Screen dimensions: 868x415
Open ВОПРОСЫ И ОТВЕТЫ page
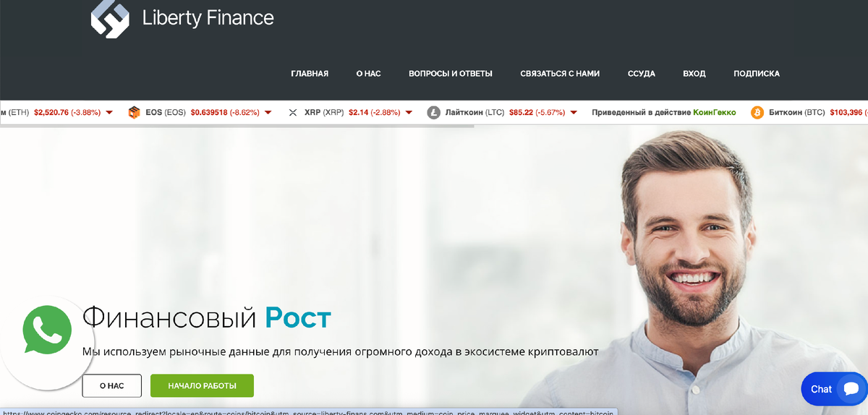pyautogui.click(x=451, y=74)
